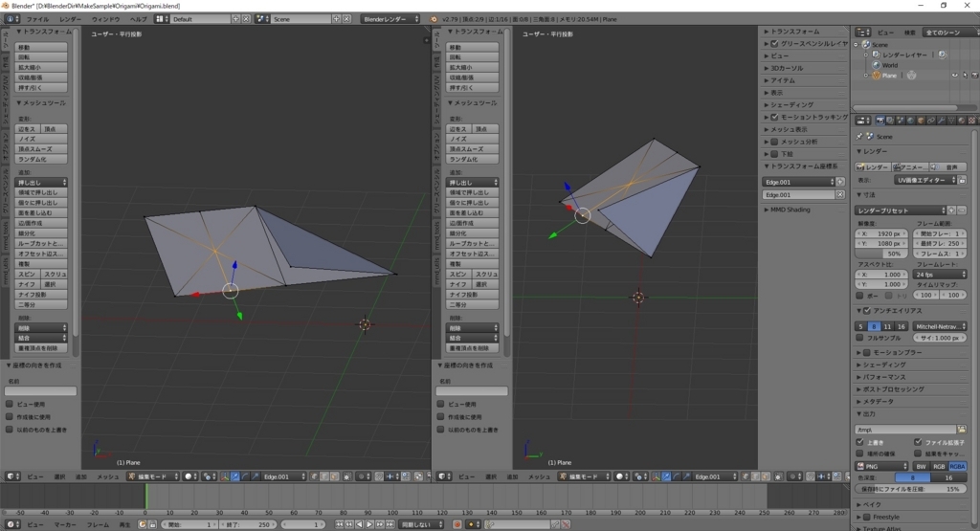Open the Texture properties tab checker icon
The height and width of the screenshot is (531, 980).
[x=972, y=121]
